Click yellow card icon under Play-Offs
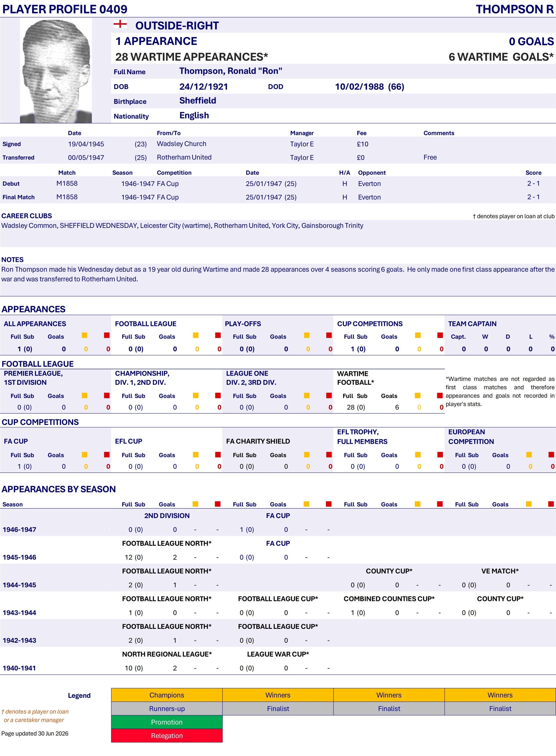Screen dimensions: 556x756 307,335
